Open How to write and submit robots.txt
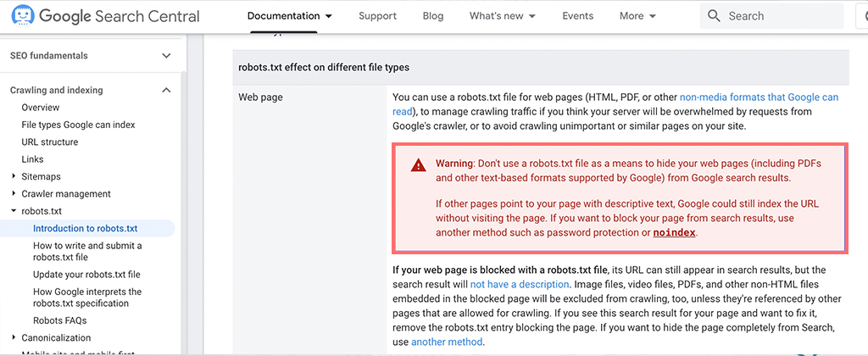 pos(87,252)
